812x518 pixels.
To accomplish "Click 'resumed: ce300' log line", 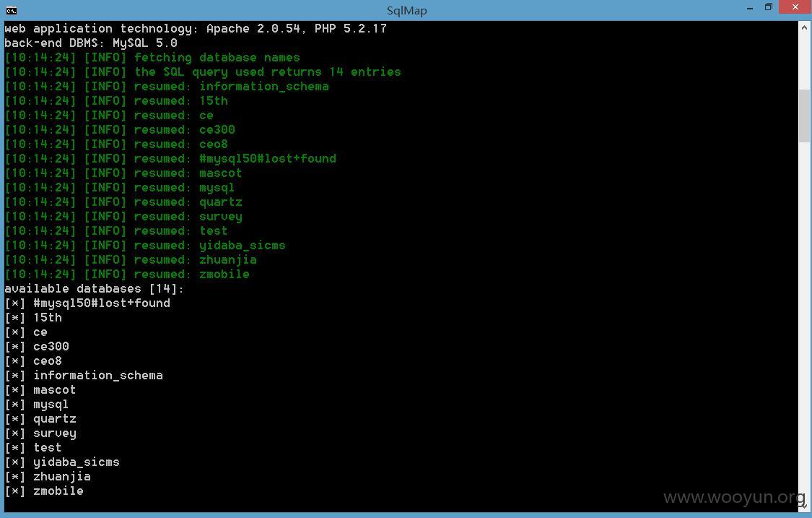I will click(120, 130).
